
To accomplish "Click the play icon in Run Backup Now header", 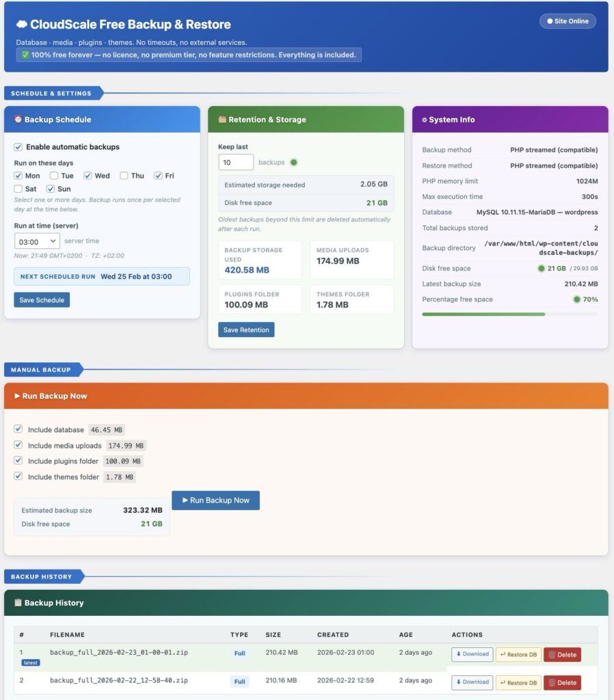I will coord(17,396).
